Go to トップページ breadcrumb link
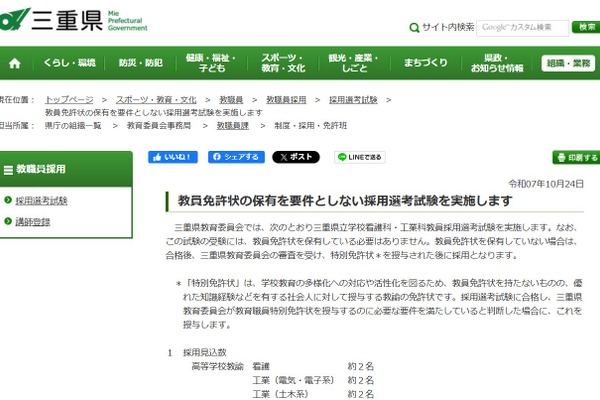The image size is (600, 400). [69, 100]
